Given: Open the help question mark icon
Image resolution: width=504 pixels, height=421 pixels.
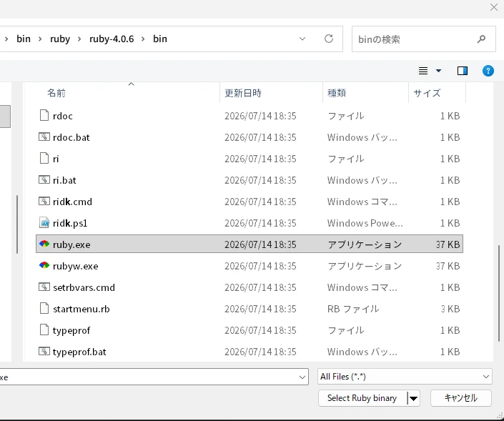Looking at the screenshot, I should 488,71.
